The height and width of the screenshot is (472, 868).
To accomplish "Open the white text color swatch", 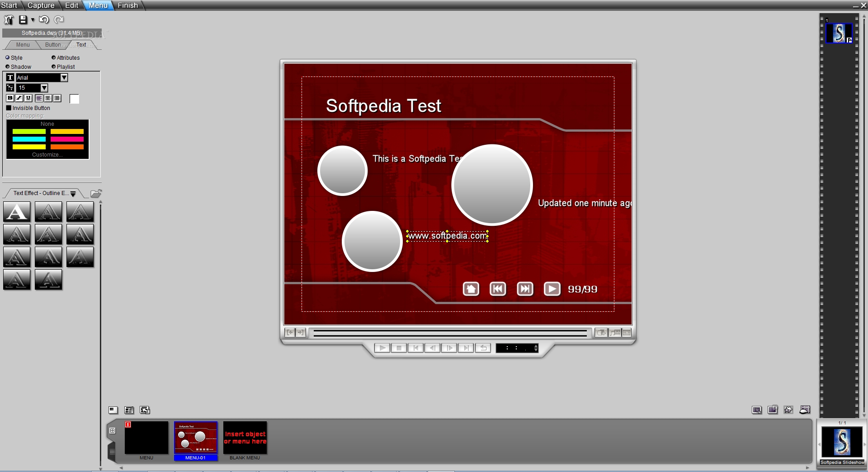I will coord(74,99).
